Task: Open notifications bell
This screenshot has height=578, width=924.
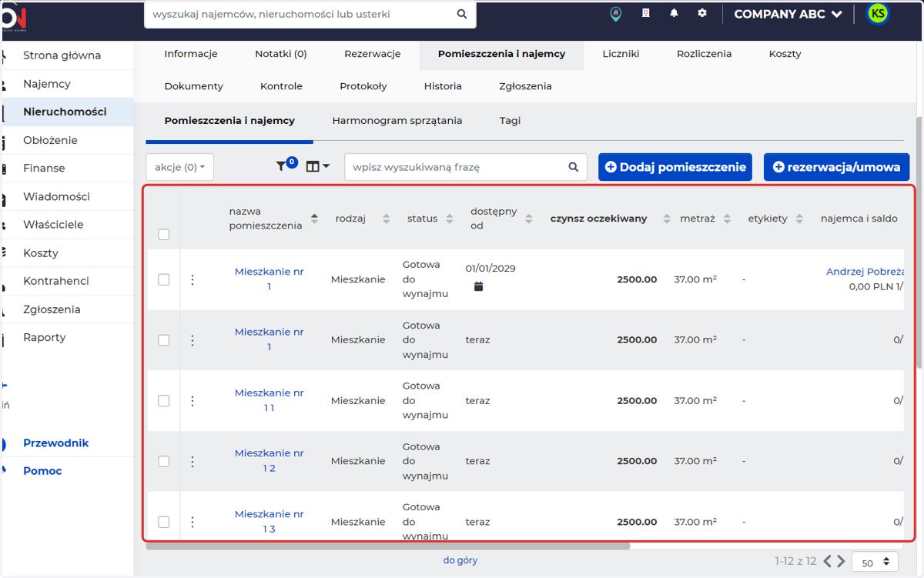Action: click(x=674, y=13)
